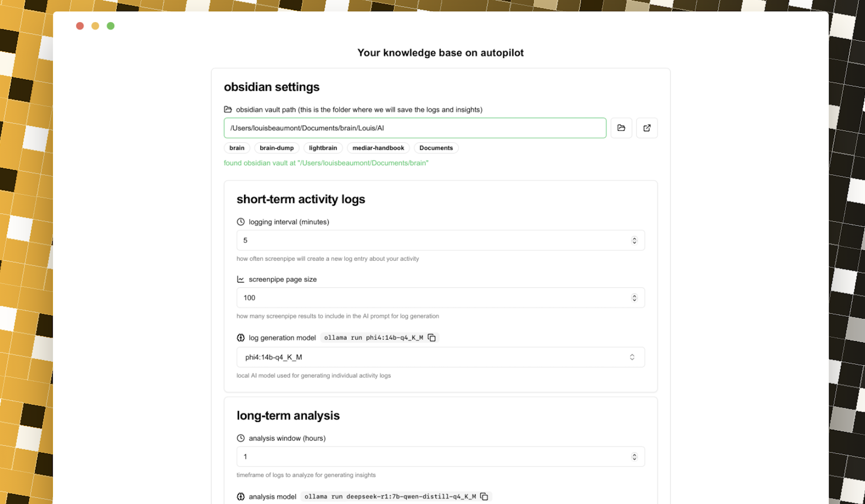Open the log generation model dropdown
Viewport: 865px width, 504px height.
coord(440,357)
